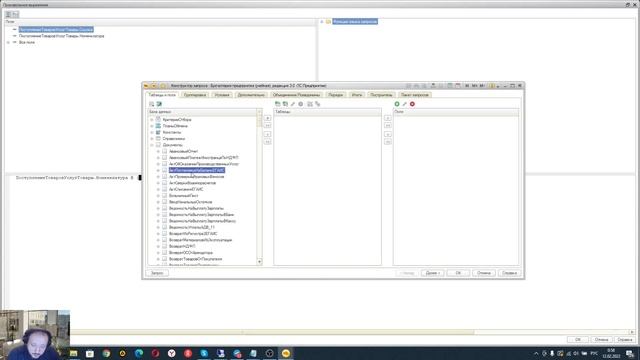Click OK in the query constructor dialog
Viewport: 640px width, 360px height.
[x=458, y=273]
